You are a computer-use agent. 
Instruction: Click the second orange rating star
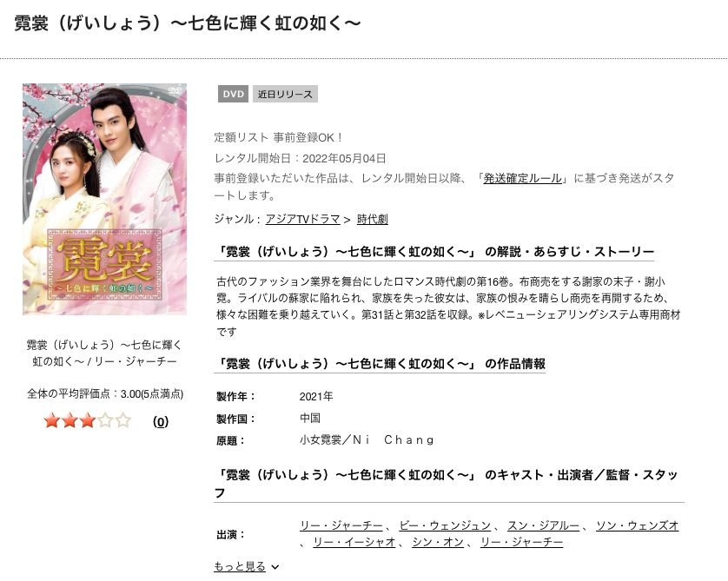coord(69,421)
